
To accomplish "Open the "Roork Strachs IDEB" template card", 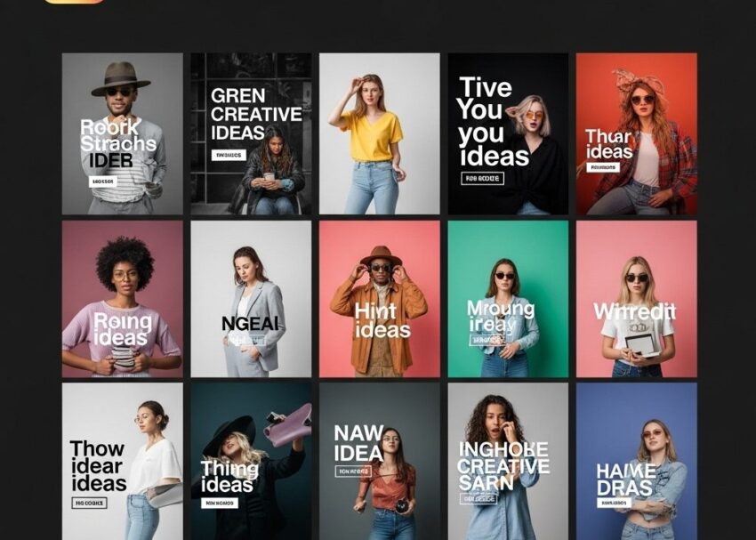I will (x=122, y=133).
